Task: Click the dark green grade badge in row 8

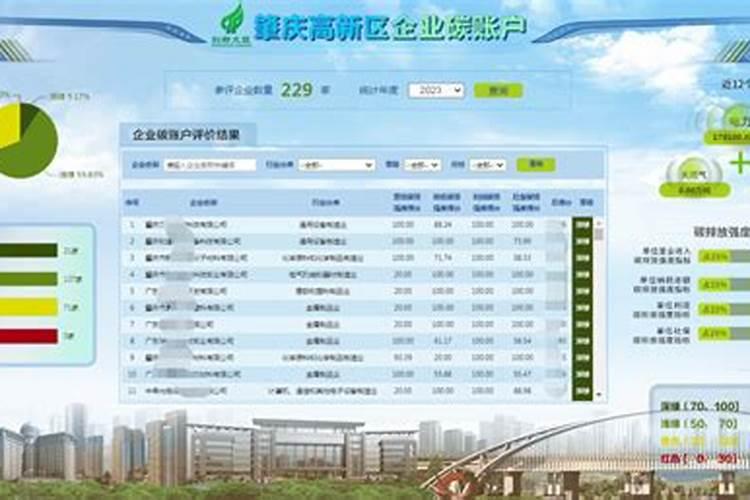Action: (x=582, y=341)
